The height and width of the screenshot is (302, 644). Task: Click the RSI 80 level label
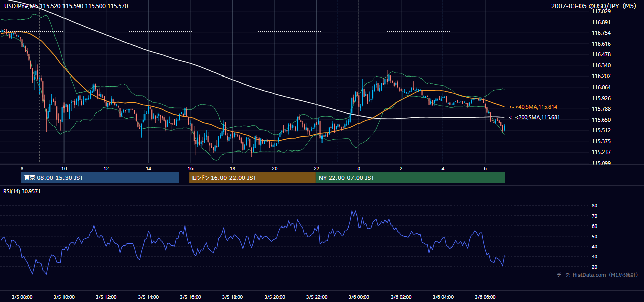(594, 206)
